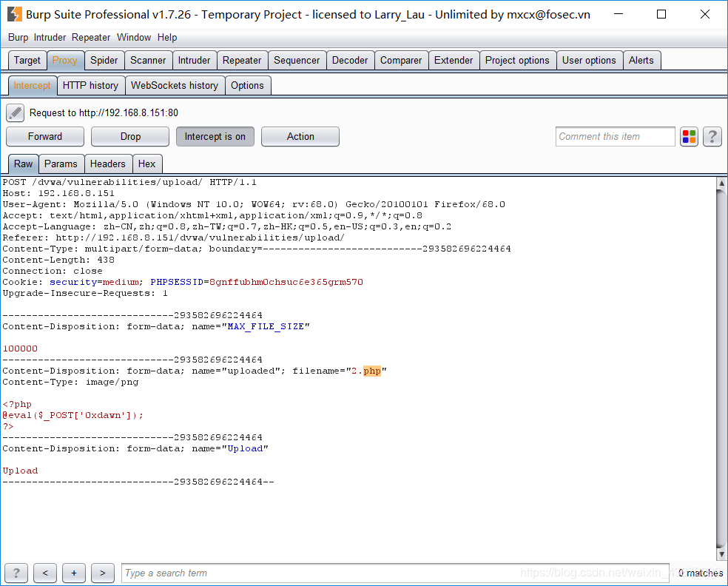Click the search term input field
The height and width of the screenshot is (586, 728).
click(x=395, y=573)
